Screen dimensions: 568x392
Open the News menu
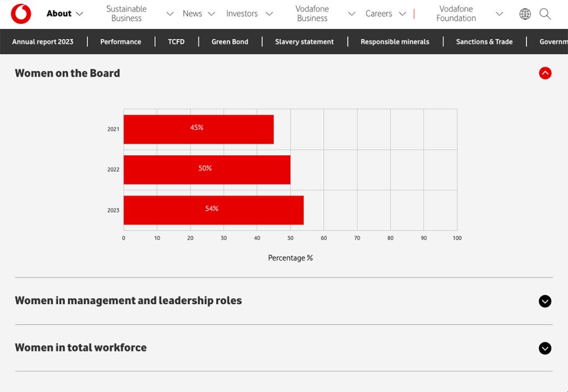pyautogui.click(x=192, y=13)
